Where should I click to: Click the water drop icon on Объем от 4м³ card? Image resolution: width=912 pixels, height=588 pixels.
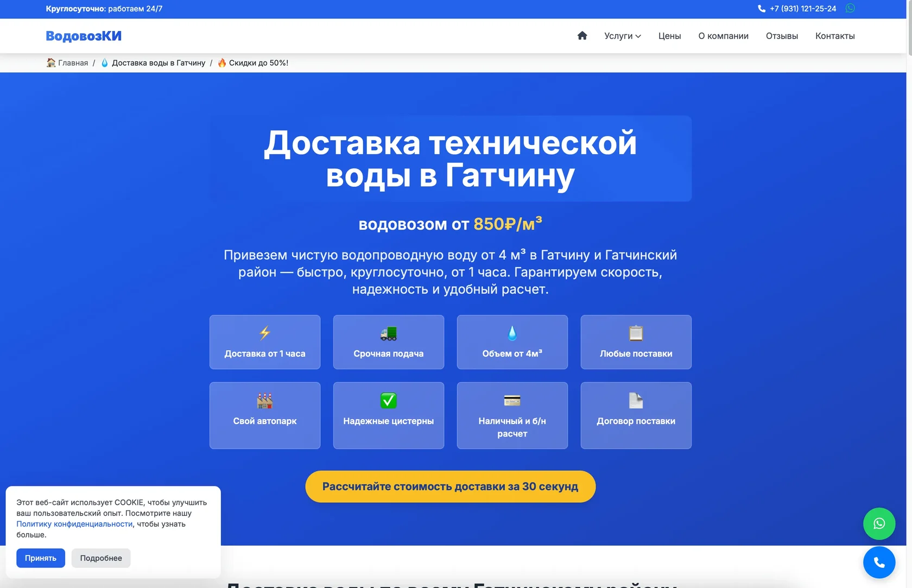pos(512,333)
